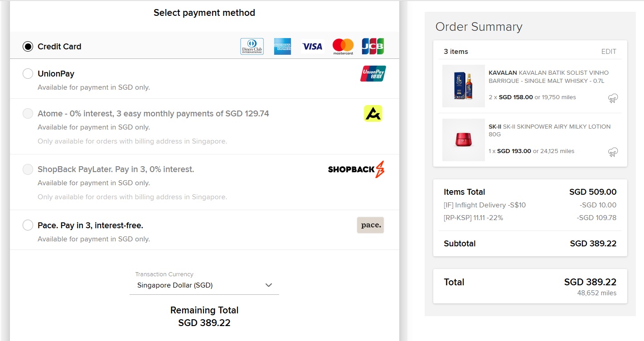Click the UnionPay logo icon
This screenshot has width=644, height=341.
point(373,74)
